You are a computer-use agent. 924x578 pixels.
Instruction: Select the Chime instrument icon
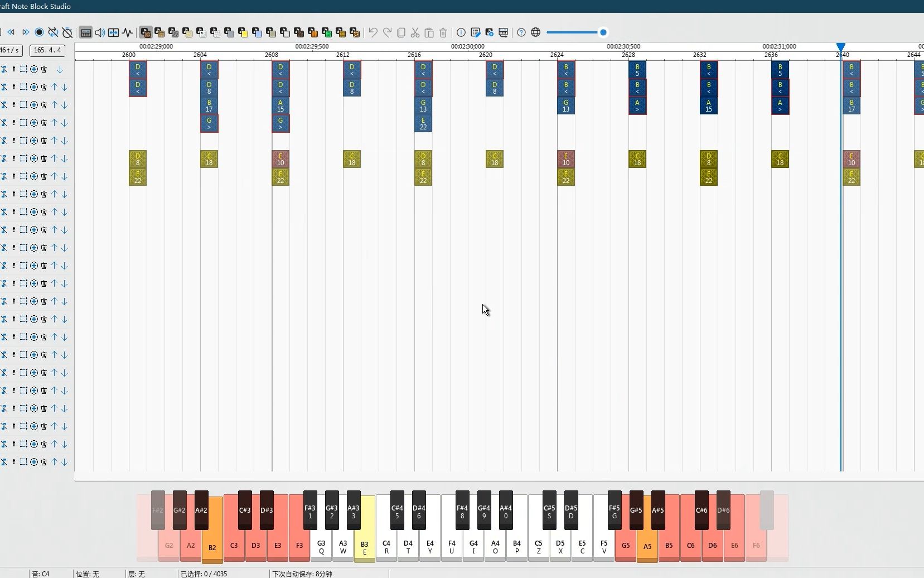(x=257, y=32)
